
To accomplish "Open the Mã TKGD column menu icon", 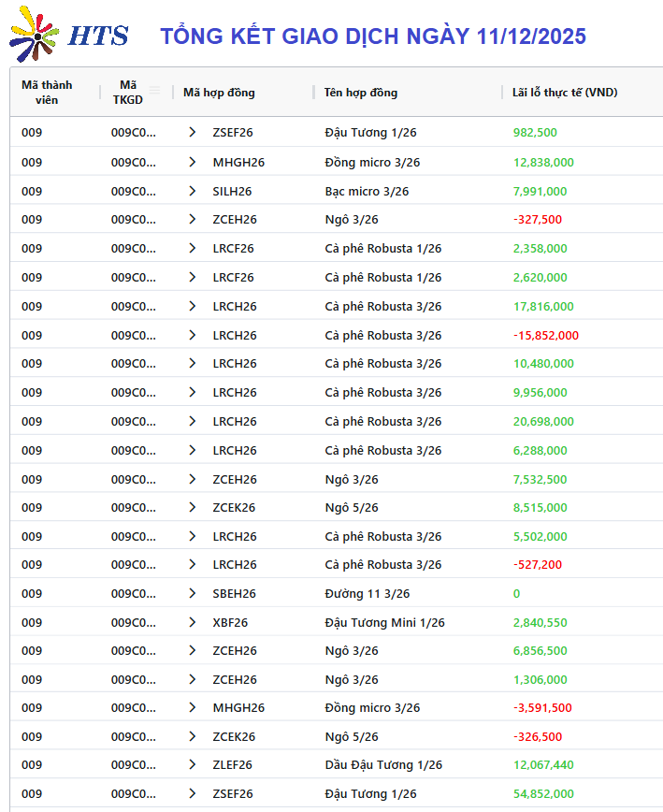I will pyautogui.click(x=155, y=91).
